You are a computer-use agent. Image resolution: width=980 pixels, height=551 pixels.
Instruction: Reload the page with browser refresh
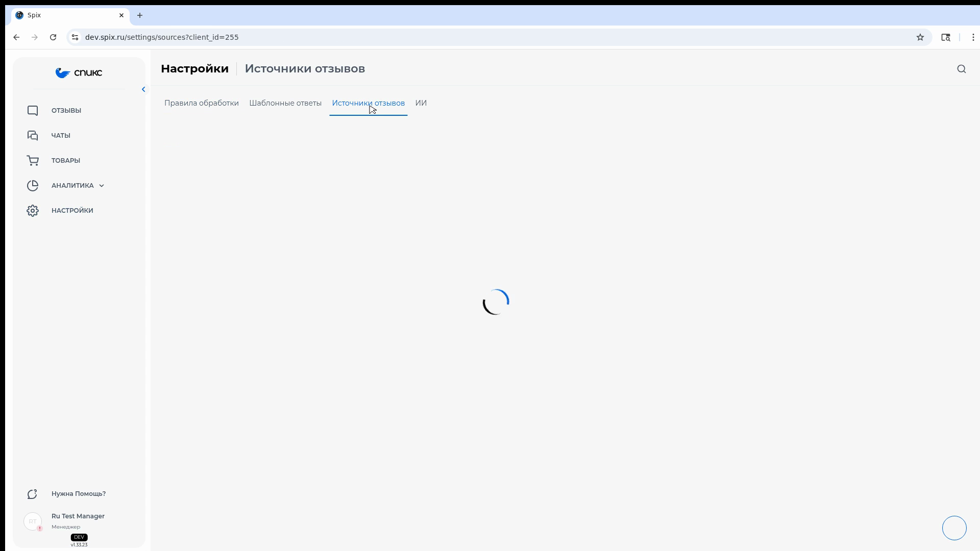53,37
